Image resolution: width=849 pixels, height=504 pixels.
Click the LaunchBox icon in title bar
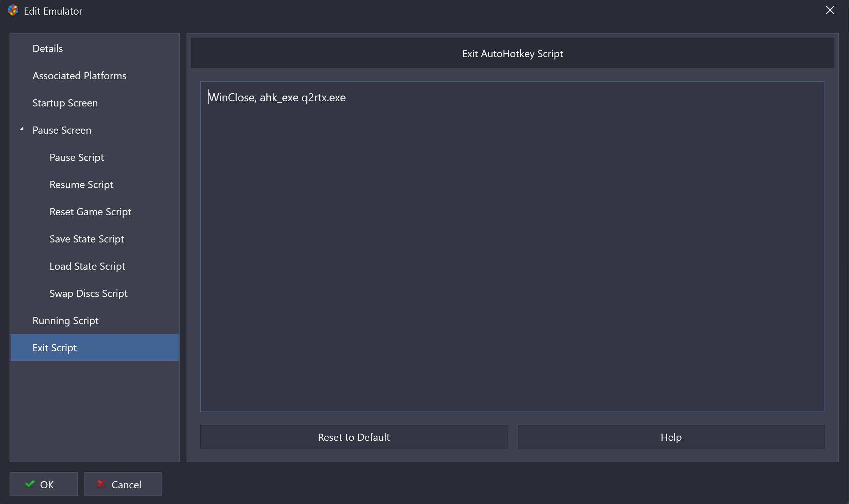pyautogui.click(x=13, y=11)
